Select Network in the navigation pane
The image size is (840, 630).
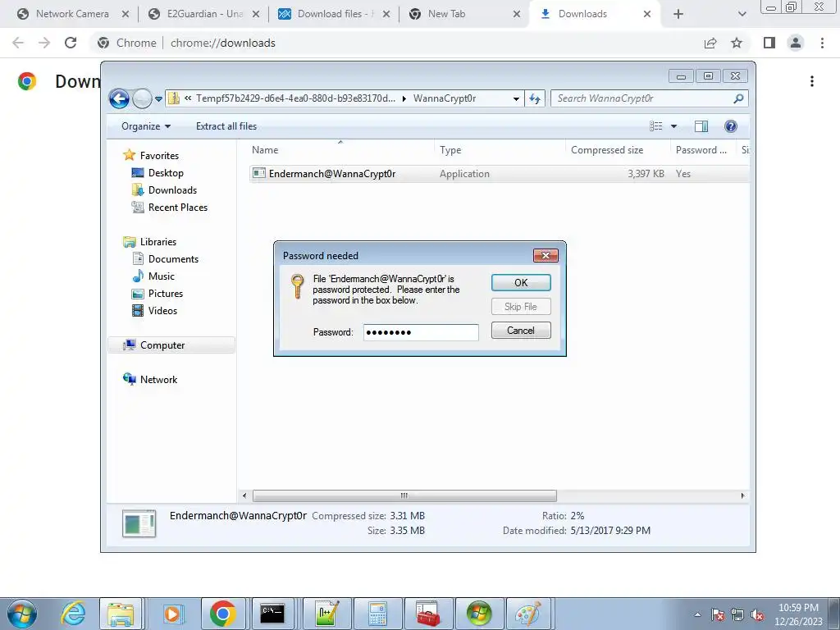[158, 380]
